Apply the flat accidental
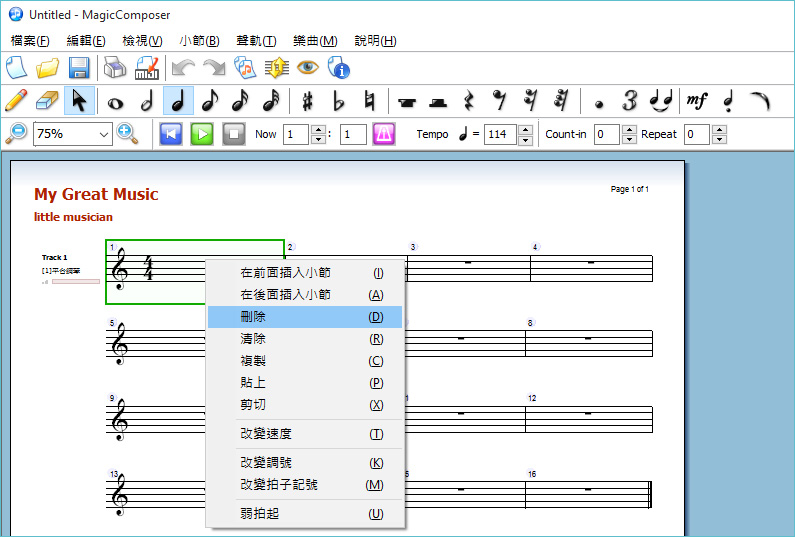The width and height of the screenshot is (795, 537). (x=338, y=101)
